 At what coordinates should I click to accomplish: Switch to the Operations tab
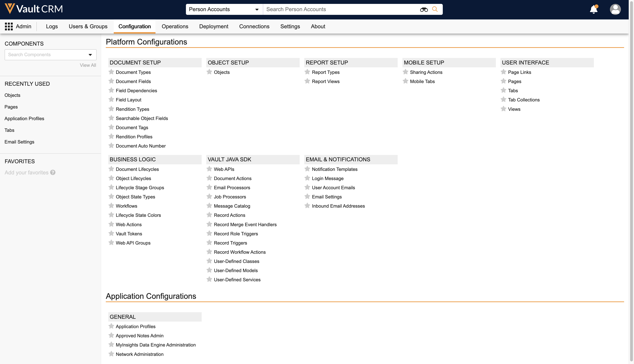175,27
